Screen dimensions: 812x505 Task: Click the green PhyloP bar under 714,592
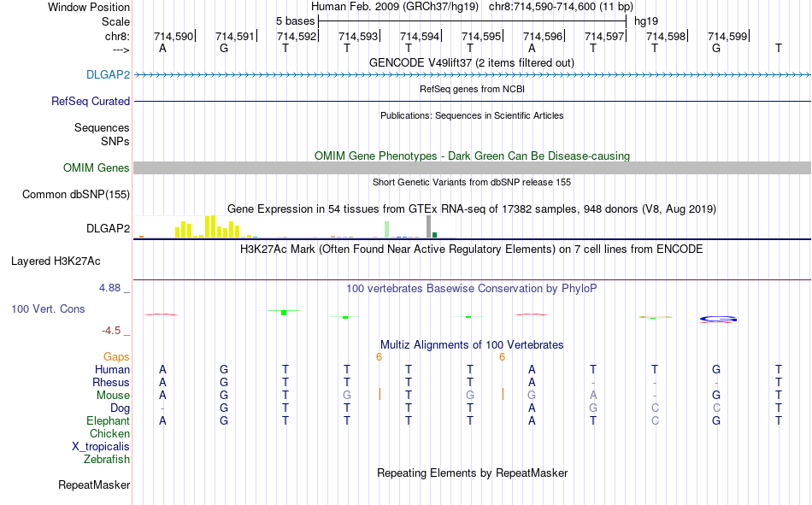point(284,312)
